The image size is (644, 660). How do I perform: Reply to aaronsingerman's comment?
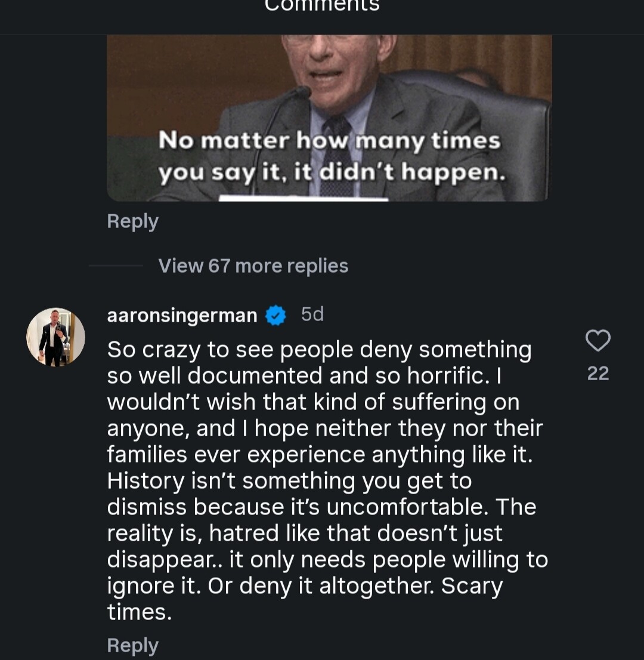point(132,646)
